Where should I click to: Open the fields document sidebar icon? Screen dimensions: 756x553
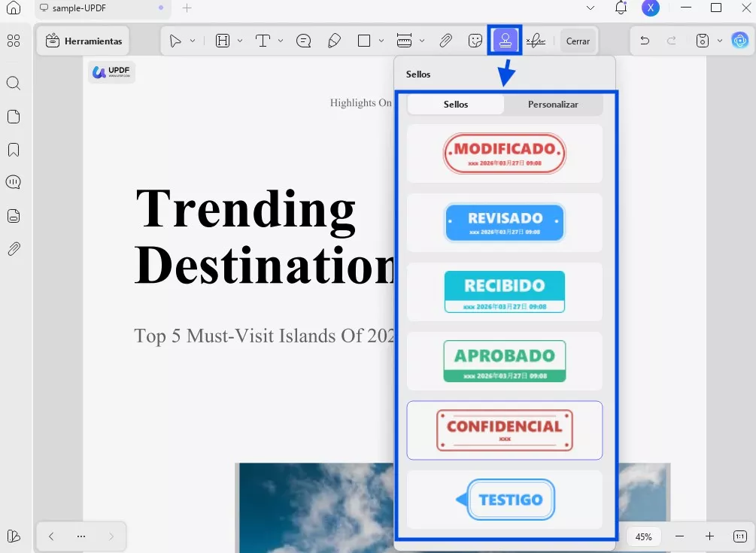pos(14,215)
